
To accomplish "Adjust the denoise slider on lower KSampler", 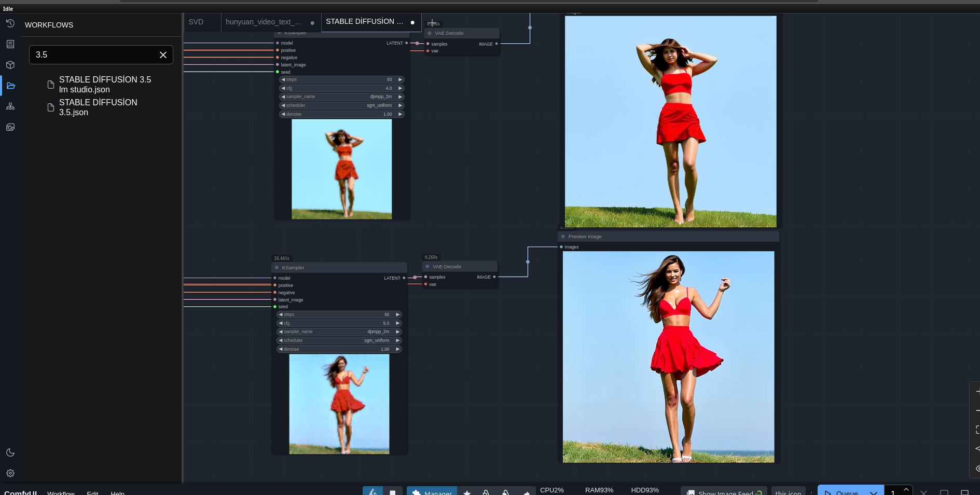I will (339, 349).
